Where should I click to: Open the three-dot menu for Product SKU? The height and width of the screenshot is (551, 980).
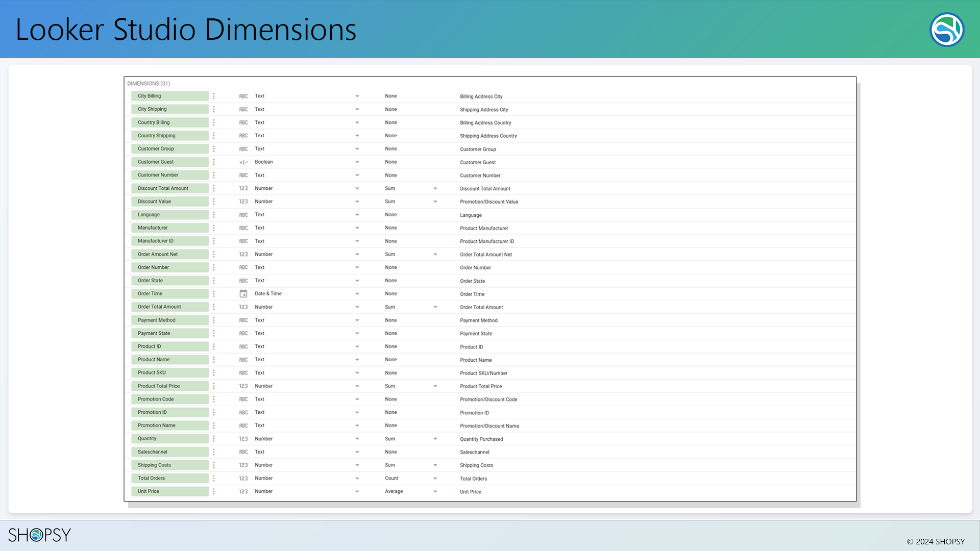pos(214,373)
